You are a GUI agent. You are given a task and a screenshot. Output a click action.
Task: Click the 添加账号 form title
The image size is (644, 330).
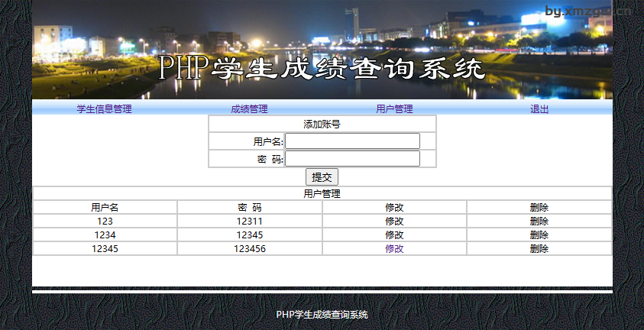pyautogui.click(x=322, y=124)
